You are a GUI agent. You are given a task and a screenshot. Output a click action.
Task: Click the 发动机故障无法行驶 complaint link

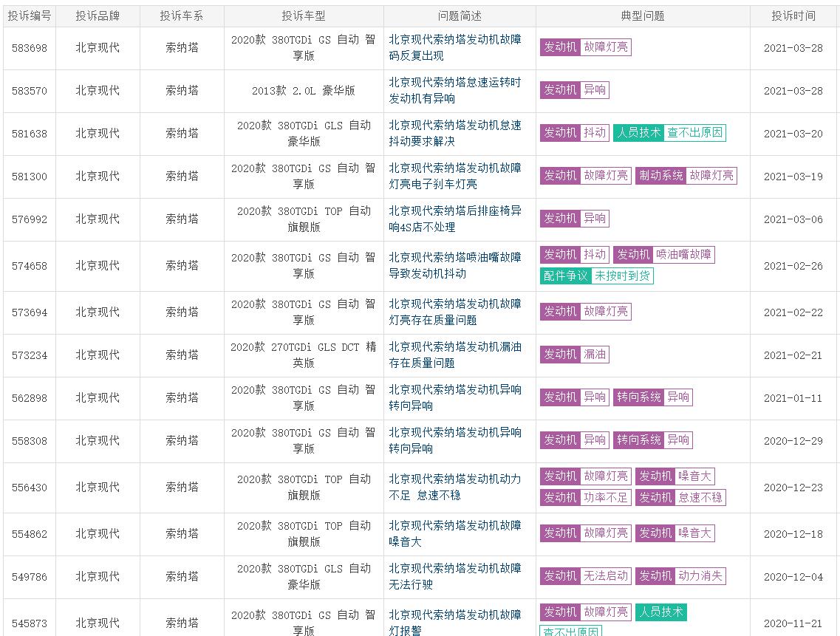click(x=455, y=576)
